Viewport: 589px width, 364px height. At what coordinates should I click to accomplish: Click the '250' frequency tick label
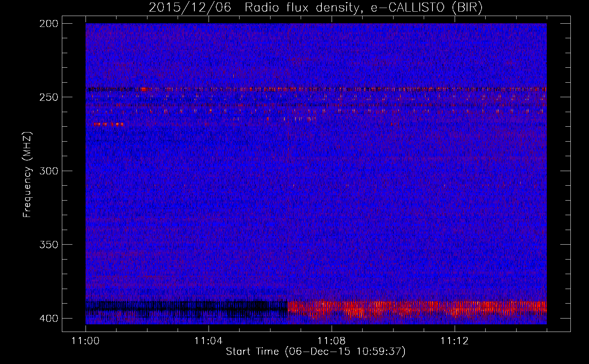coord(48,97)
